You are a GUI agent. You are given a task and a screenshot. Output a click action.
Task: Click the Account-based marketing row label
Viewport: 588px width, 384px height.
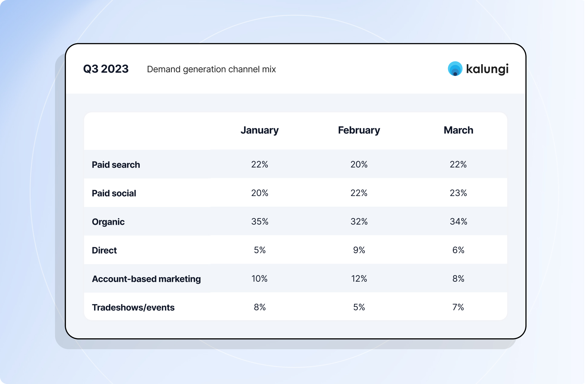coord(146,279)
